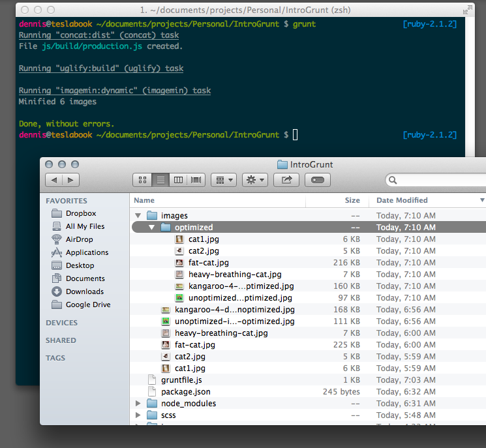Click IntroGrunt title folder icon
The width and height of the screenshot is (486, 448).
(x=282, y=164)
